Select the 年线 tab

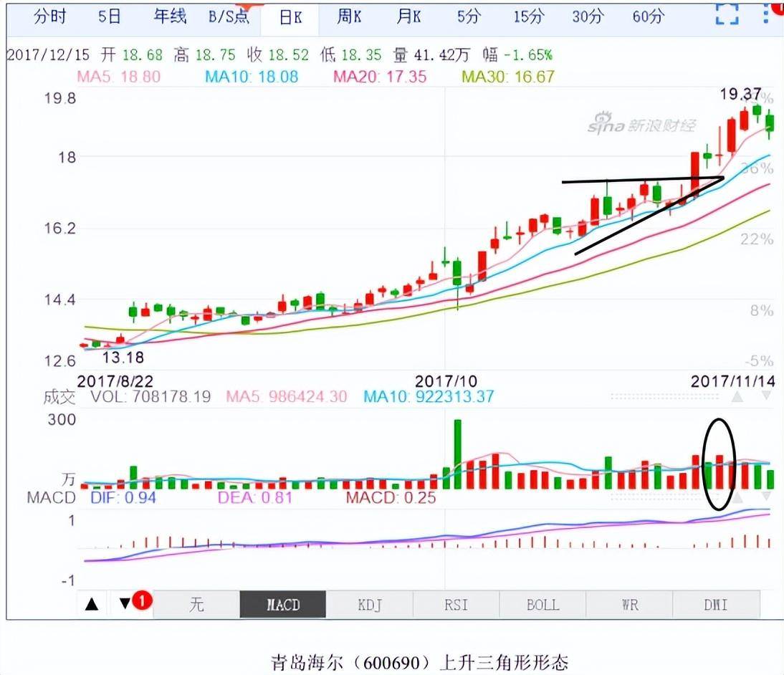tap(170, 17)
